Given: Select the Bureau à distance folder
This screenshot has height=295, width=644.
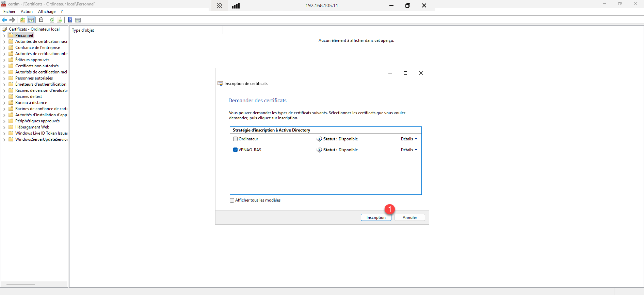Looking at the screenshot, I should pos(31,103).
